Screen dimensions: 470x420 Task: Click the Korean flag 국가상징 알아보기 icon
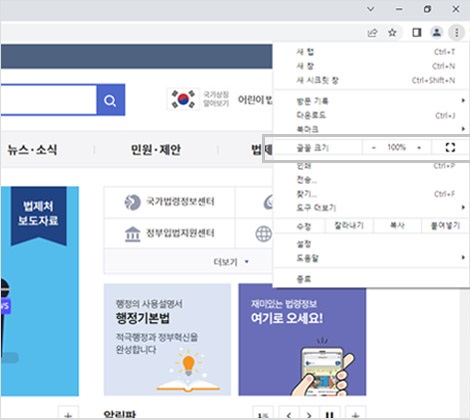click(x=183, y=99)
